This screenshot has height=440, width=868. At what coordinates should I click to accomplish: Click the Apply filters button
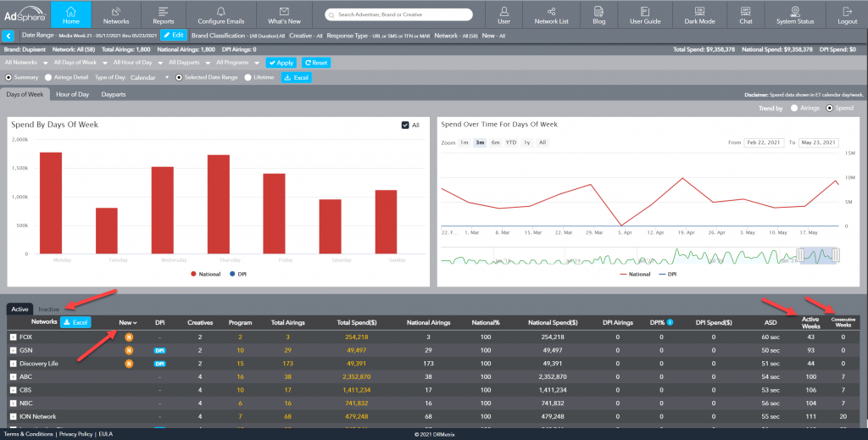[281, 63]
